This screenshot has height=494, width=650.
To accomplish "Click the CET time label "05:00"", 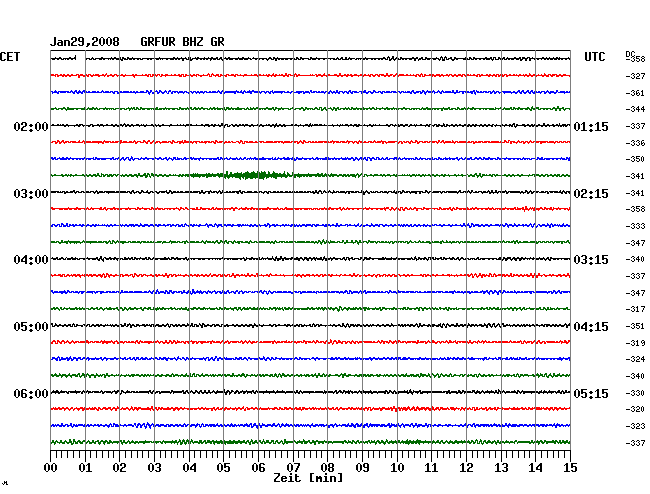I will click(x=31, y=327).
